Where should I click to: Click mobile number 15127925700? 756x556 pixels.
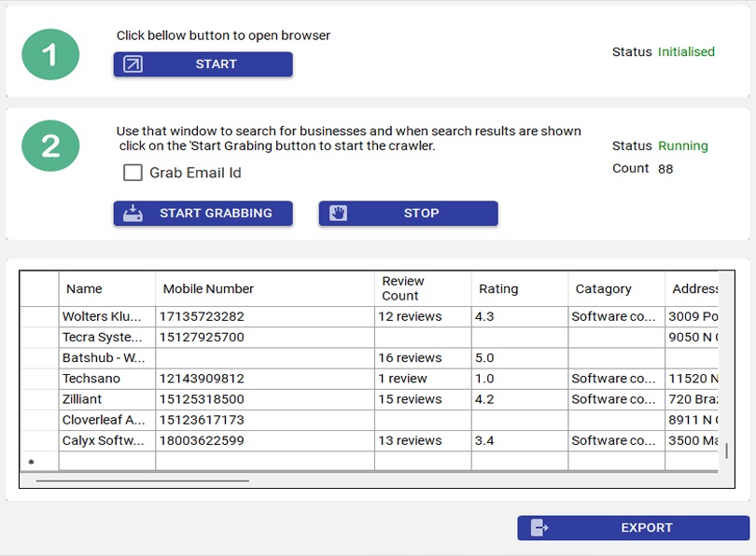[x=265, y=338]
